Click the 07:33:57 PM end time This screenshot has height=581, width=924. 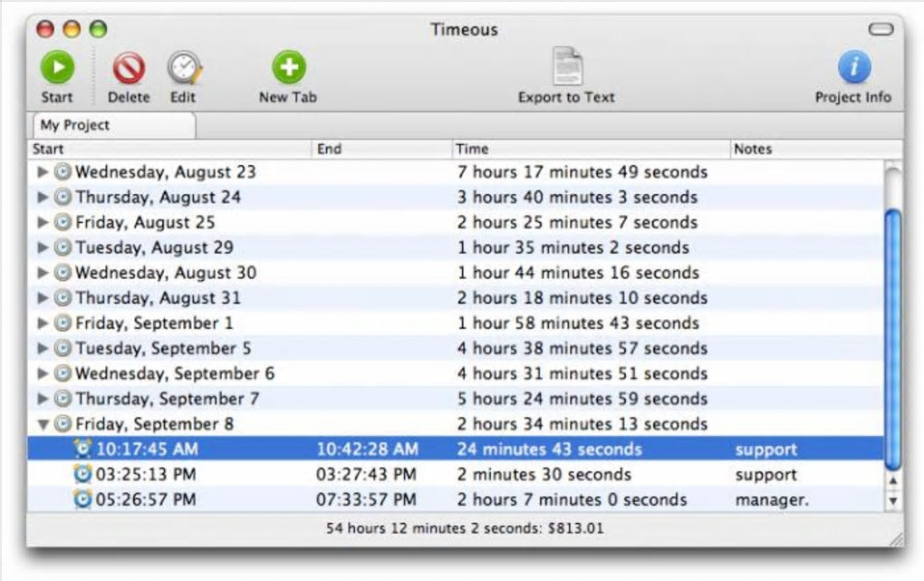tap(367, 499)
